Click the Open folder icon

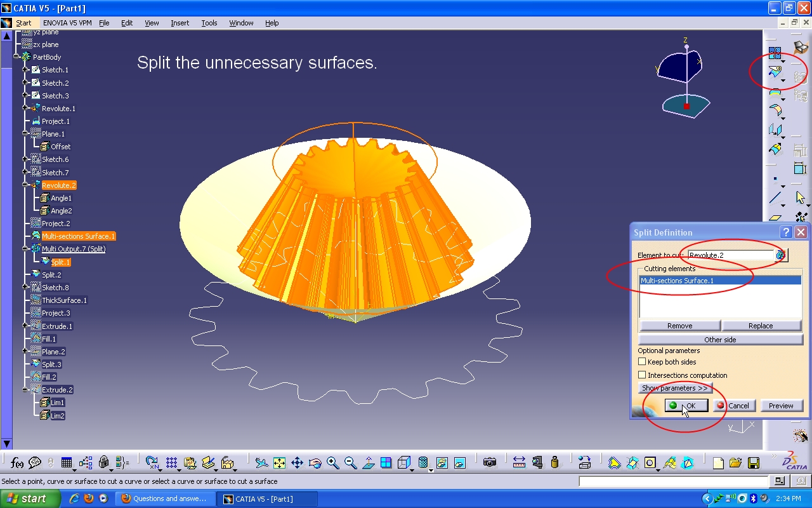735,463
